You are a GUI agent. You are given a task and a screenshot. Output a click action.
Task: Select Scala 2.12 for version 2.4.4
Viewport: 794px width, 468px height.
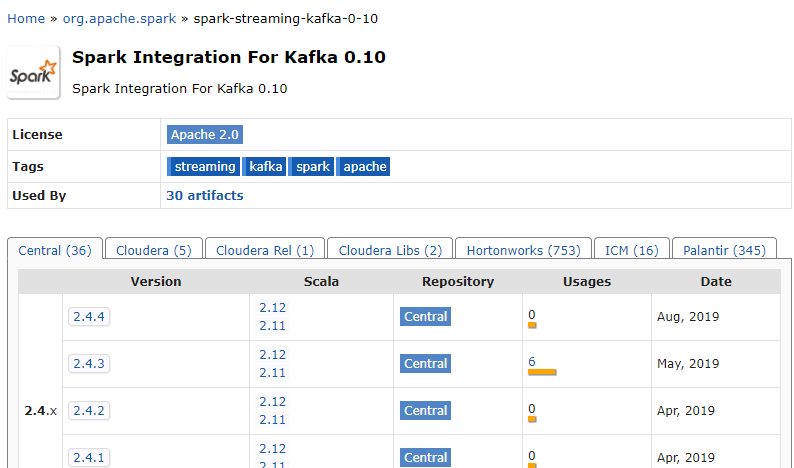click(x=272, y=308)
